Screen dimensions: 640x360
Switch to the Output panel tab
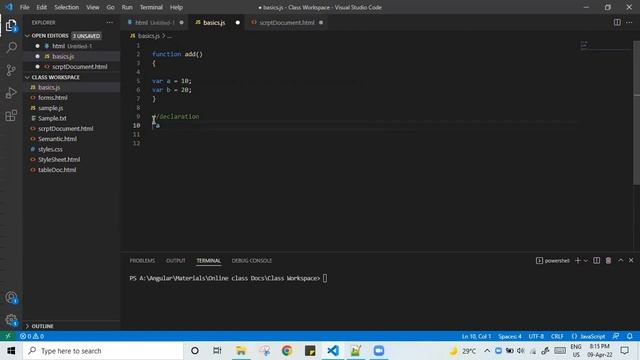point(176,260)
